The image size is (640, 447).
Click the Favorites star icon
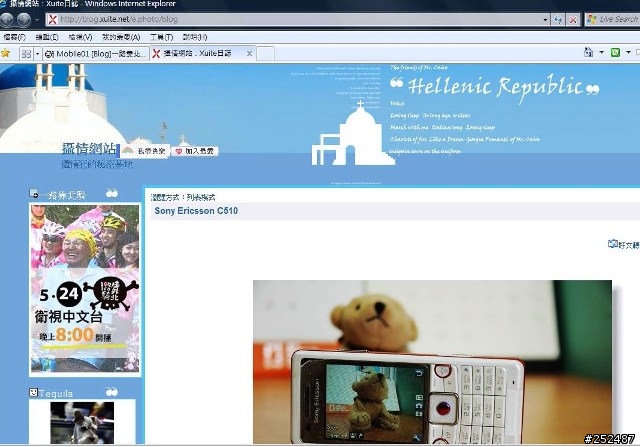pos(5,53)
